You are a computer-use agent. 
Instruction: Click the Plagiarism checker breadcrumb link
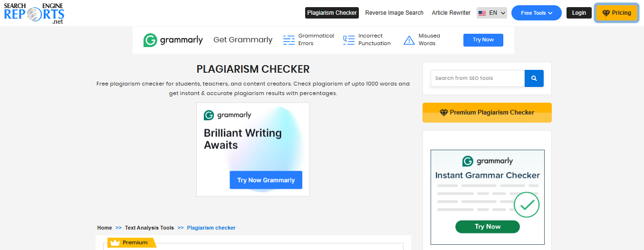click(x=211, y=228)
